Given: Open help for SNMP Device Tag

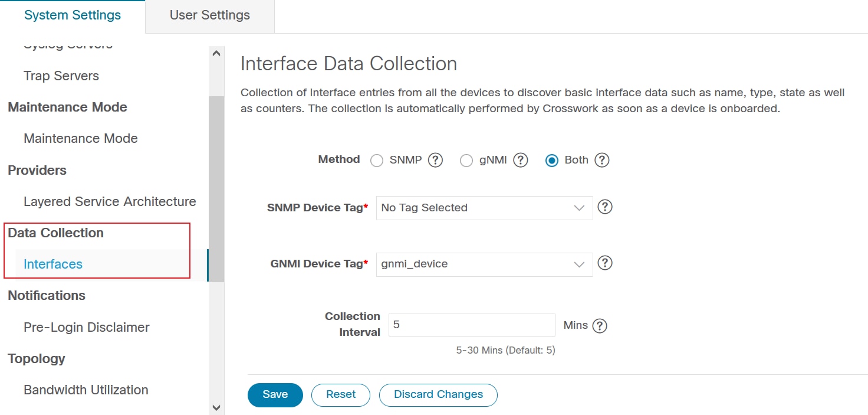Looking at the screenshot, I should (605, 207).
